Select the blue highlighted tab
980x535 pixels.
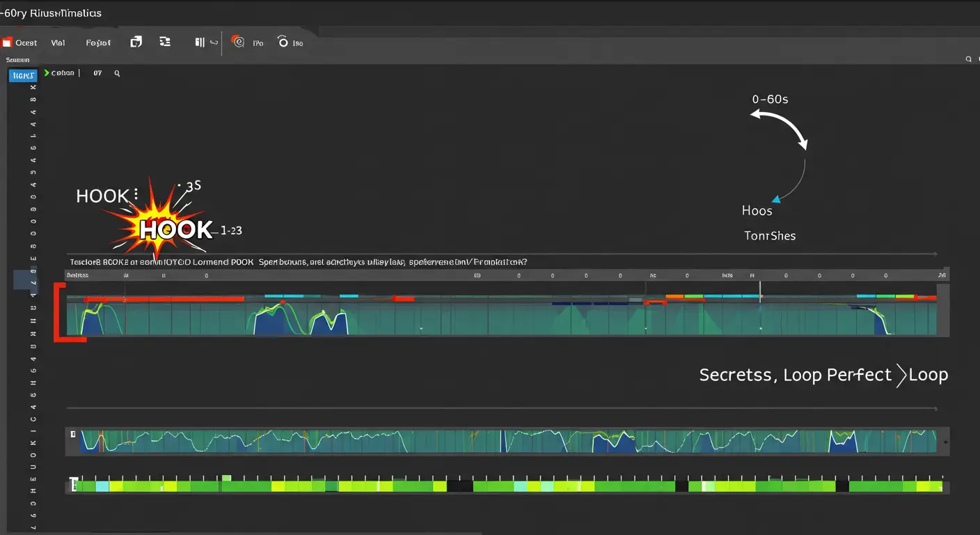click(x=22, y=76)
